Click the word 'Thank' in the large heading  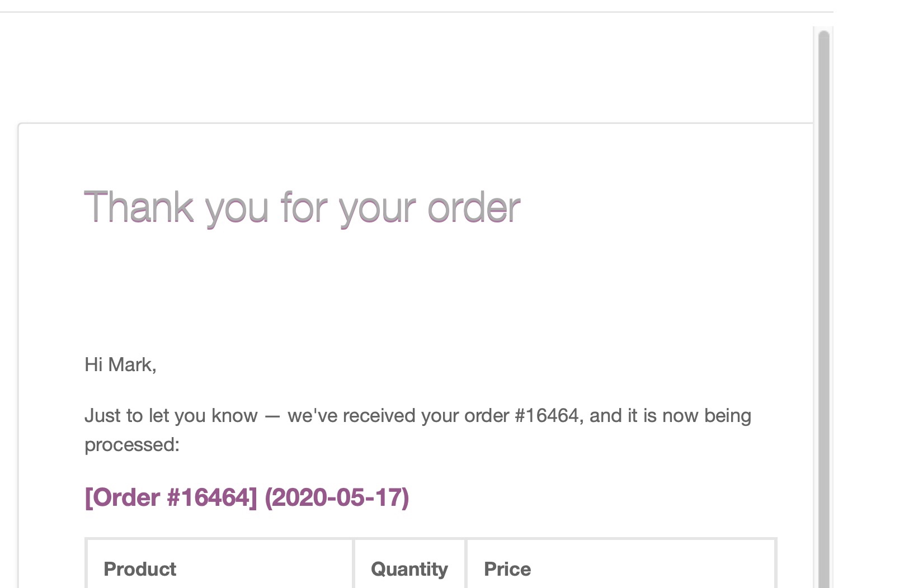click(139, 207)
